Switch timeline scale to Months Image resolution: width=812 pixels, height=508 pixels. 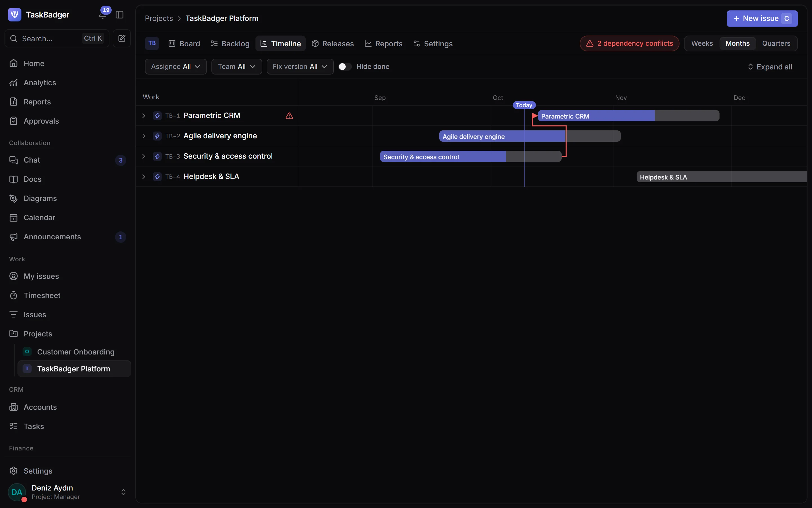(x=737, y=43)
